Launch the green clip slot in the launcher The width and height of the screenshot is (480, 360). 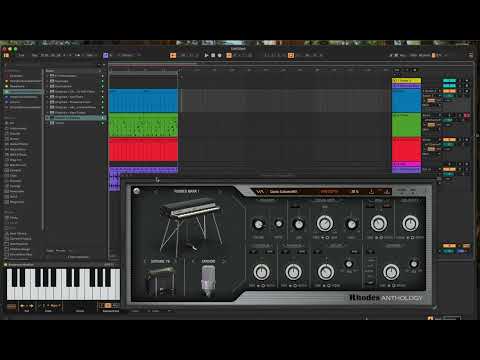click(406, 125)
